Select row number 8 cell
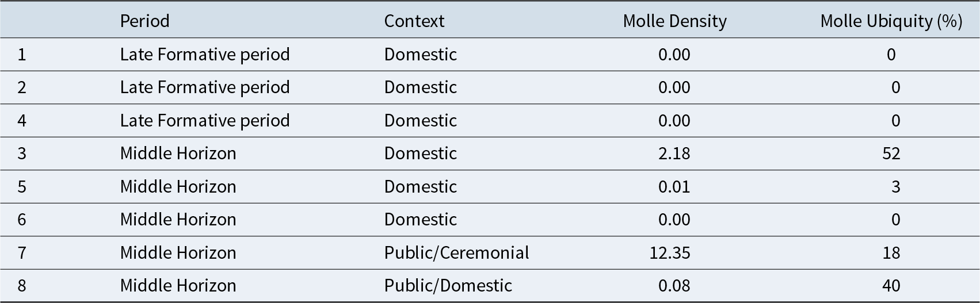Viewport: 980px width, 303px height. (x=22, y=286)
